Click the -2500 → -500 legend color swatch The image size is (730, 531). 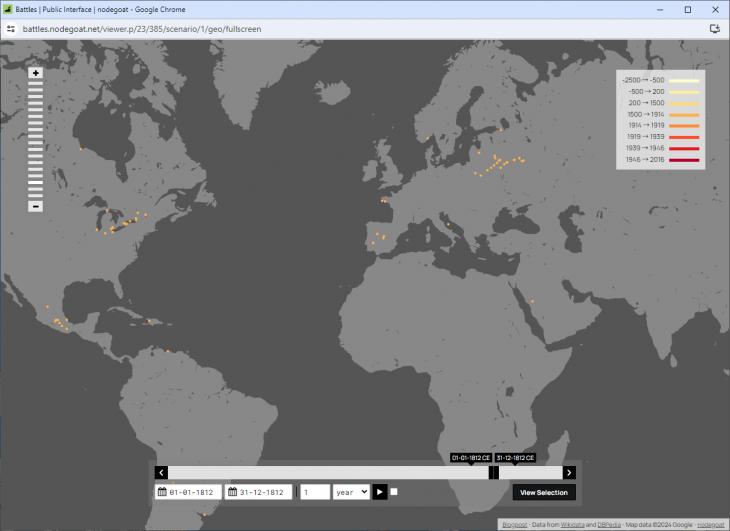pyautogui.click(x=684, y=81)
